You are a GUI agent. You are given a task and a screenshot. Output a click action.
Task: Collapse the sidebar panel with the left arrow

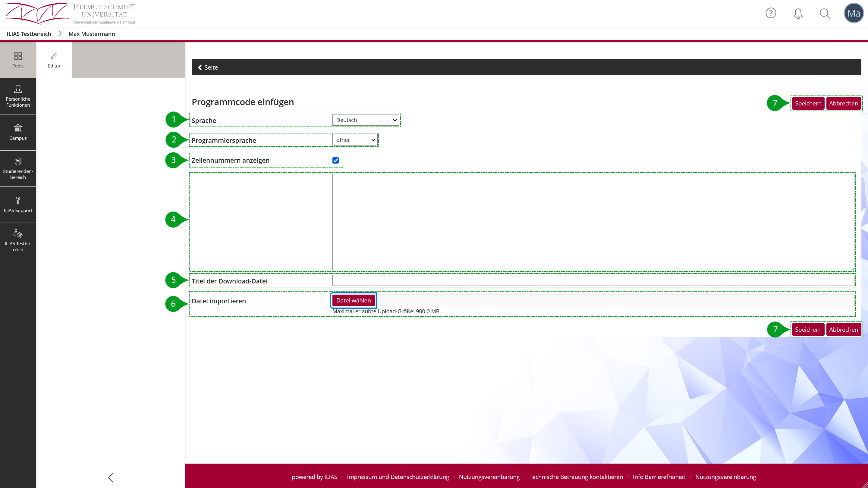pos(111,477)
